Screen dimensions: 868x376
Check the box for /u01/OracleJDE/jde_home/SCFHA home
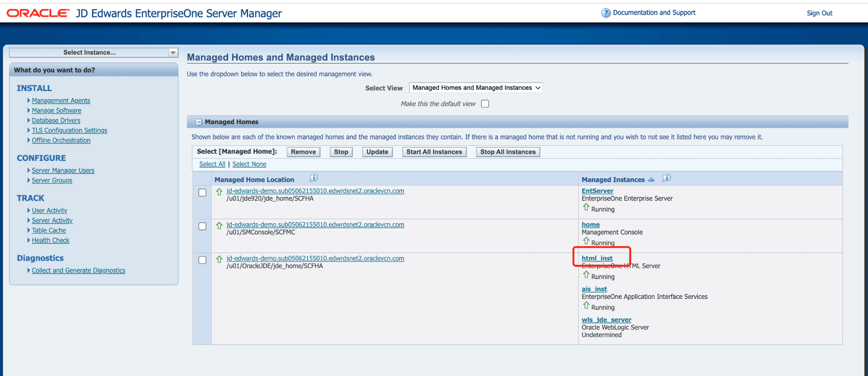[202, 260]
